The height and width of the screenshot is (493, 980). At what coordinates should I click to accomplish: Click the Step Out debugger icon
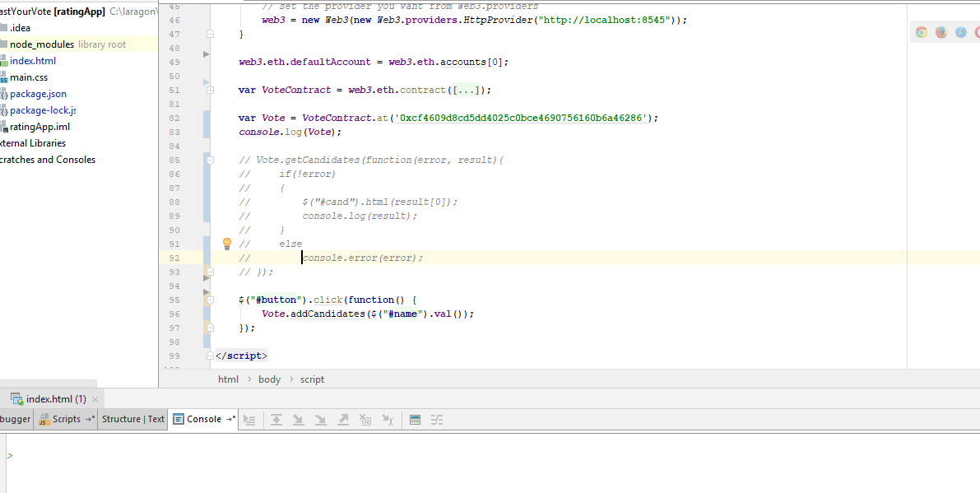pyautogui.click(x=341, y=420)
